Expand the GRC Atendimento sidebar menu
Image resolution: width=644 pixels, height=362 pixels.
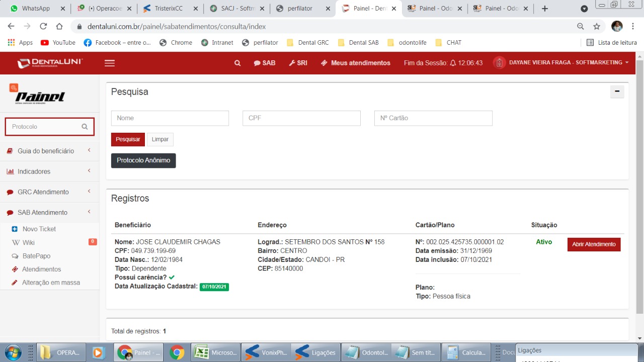43,192
